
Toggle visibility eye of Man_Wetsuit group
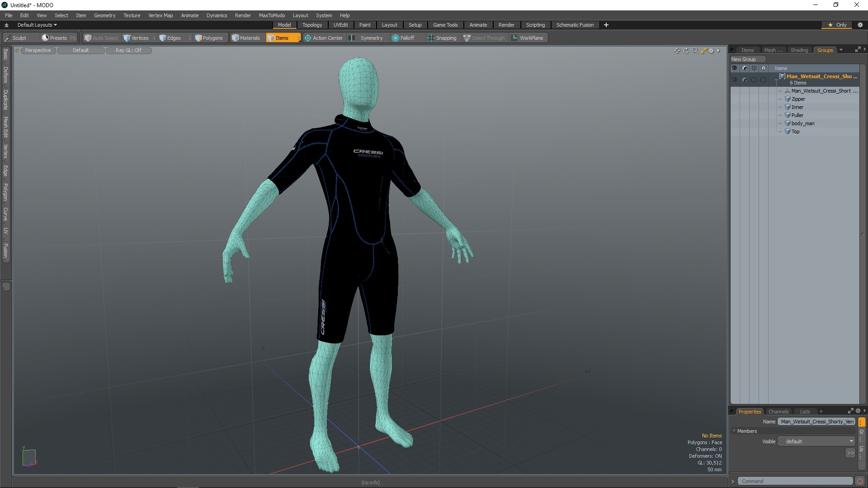pyautogui.click(x=735, y=80)
